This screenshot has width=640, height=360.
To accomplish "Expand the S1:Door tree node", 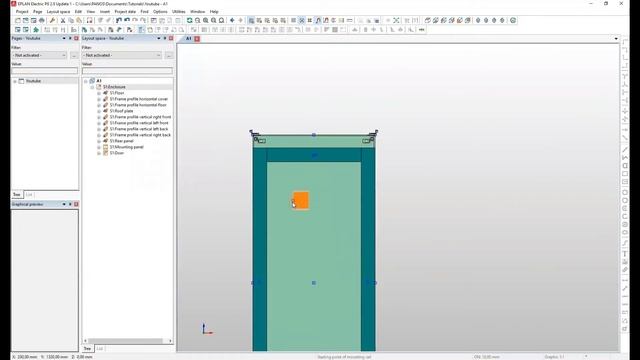I will 99,153.
